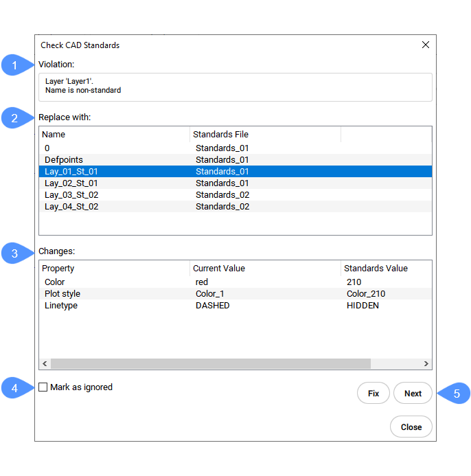Click the Standards Value column header

click(384, 269)
